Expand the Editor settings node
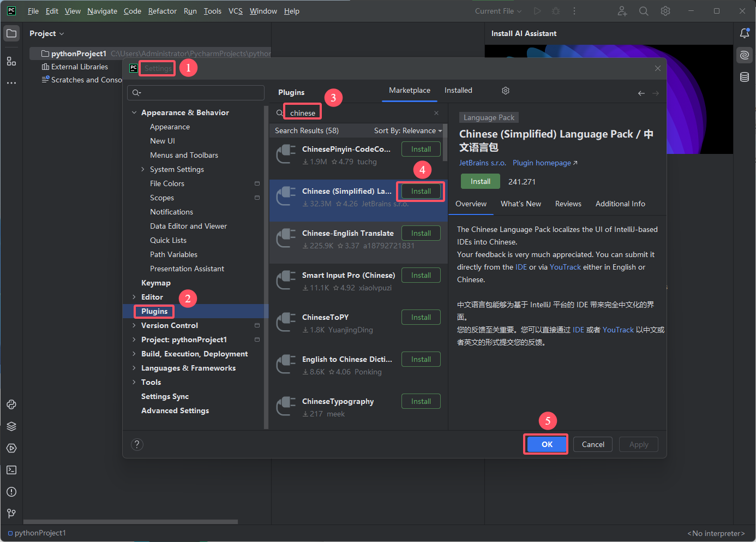 134,297
